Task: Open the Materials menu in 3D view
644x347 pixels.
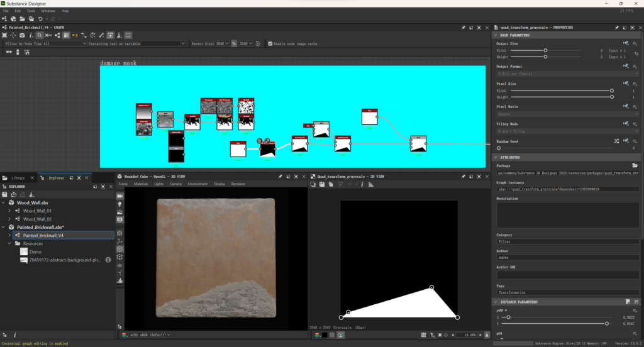Action: pos(141,184)
